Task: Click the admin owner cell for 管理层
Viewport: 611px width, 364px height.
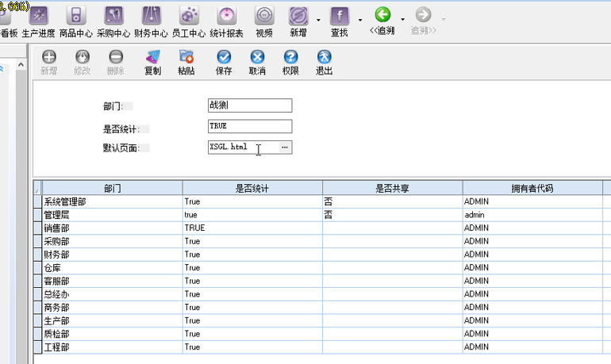Action: [532, 215]
